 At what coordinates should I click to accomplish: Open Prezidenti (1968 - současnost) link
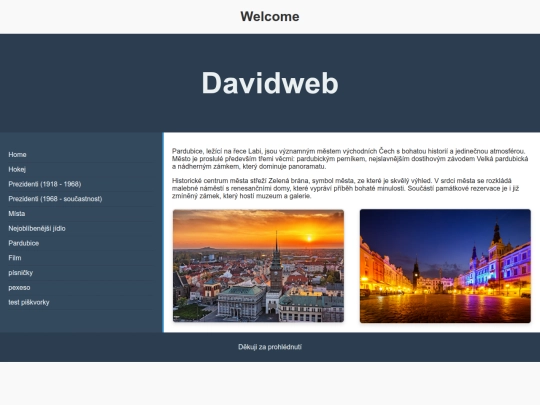[55, 199]
